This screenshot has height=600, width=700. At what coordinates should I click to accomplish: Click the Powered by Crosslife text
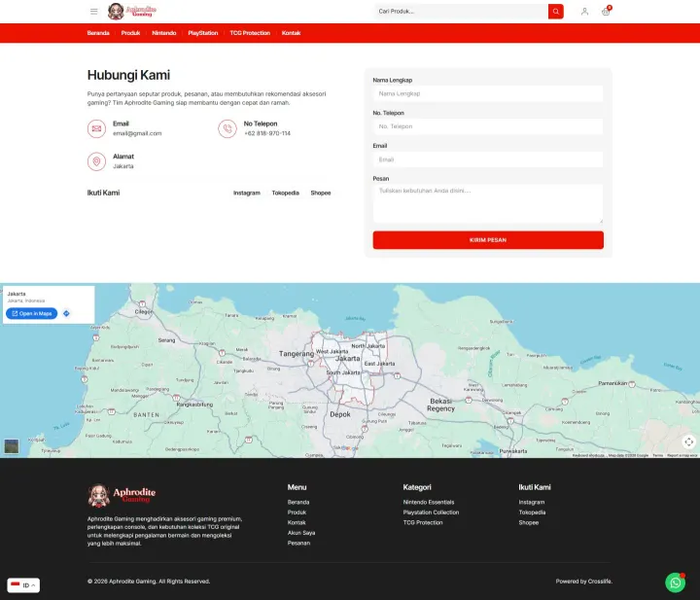[584, 582]
